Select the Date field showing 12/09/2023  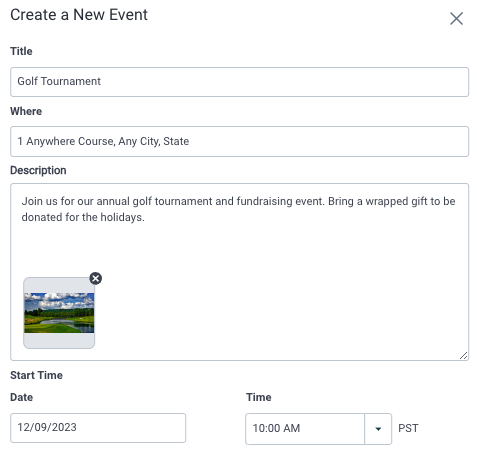98,428
